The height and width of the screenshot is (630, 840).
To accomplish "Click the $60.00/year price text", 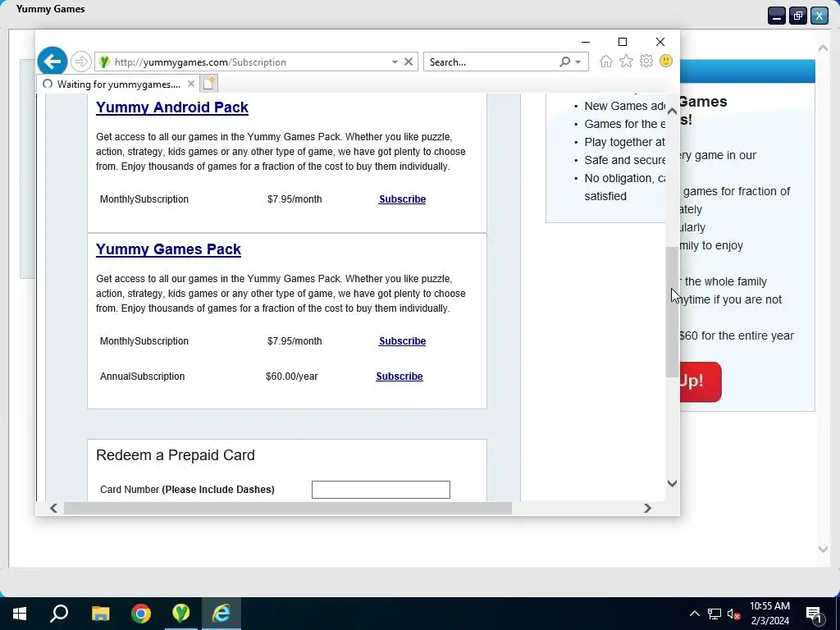I will (x=291, y=377).
